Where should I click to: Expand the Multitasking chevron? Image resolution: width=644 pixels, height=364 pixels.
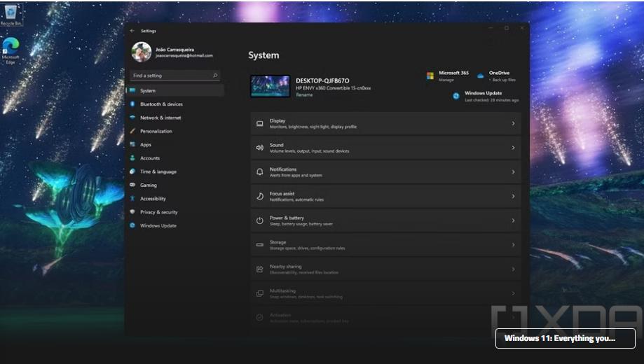point(513,293)
